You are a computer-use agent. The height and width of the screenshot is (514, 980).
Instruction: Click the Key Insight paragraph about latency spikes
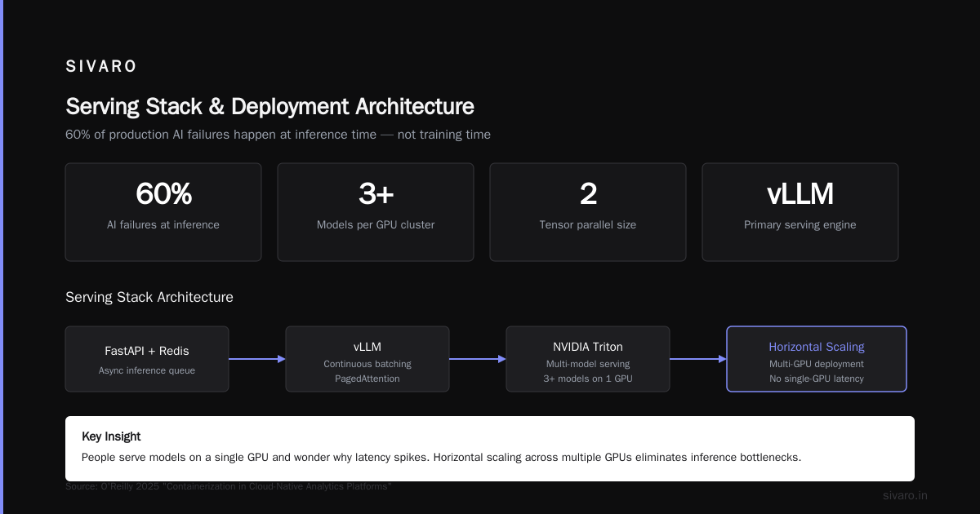[441, 457]
